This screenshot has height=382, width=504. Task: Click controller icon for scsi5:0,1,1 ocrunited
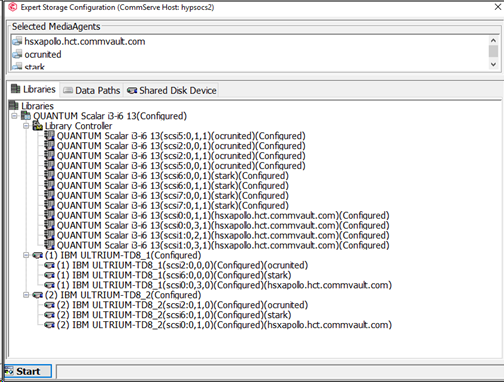49,136
